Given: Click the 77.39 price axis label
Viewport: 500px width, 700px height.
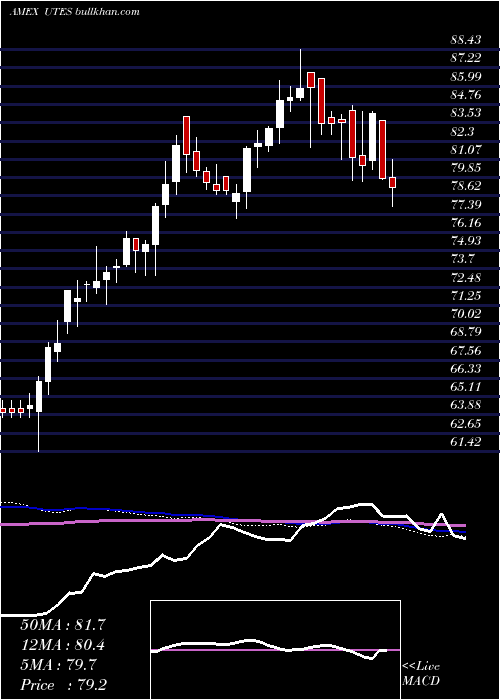Looking at the screenshot, I should pos(466,204).
